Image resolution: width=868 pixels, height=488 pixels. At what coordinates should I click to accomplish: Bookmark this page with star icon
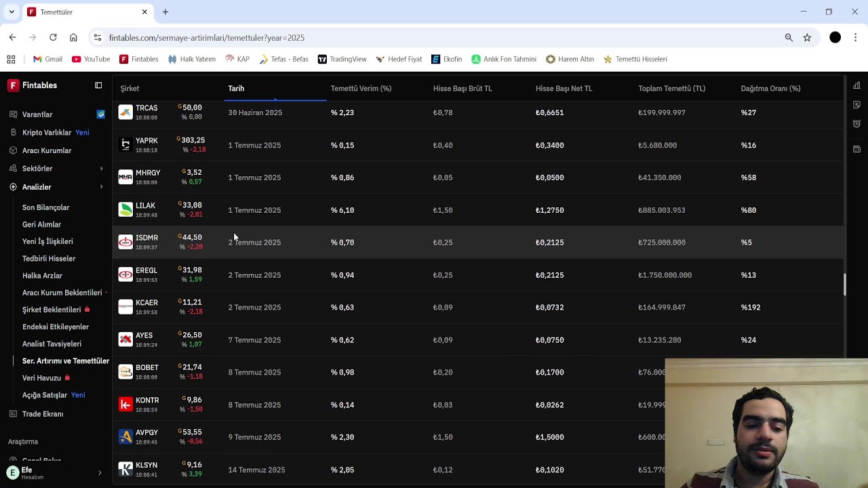807,37
